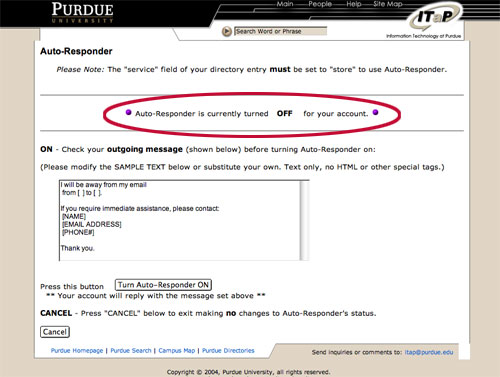Click the Cancel button
Image resolution: width=500 pixels, height=377 pixels.
[x=55, y=332]
